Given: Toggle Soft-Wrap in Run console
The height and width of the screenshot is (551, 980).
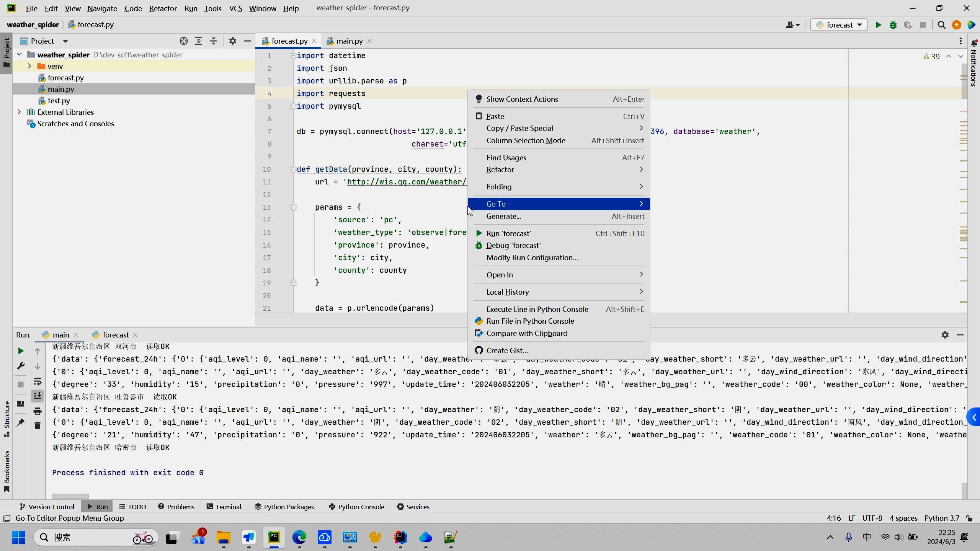Looking at the screenshot, I should 38,381.
